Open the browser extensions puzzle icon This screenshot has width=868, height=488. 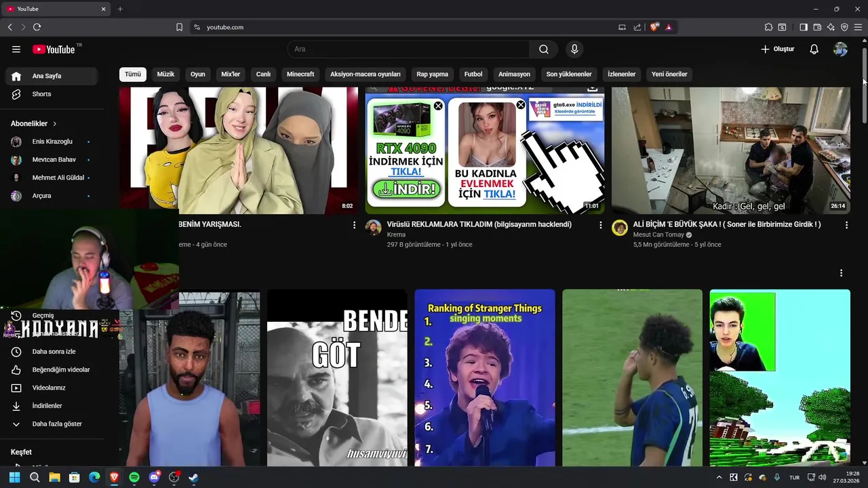(x=768, y=27)
